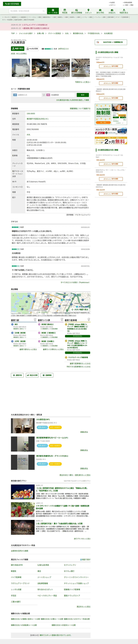Open the 運行/渋滞情報 tab
138x644 pixels.
pos(76,11)
